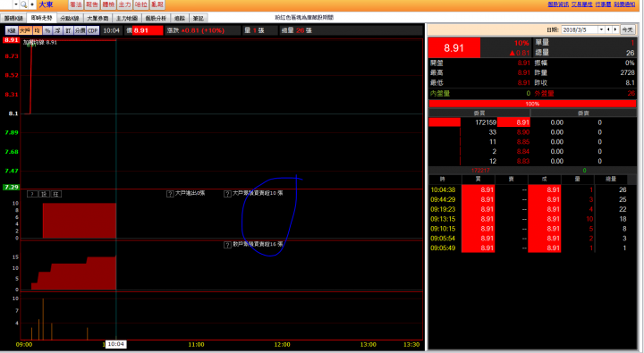Toggle the 浮 chart button
Viewport: 644px width, 353px height.
click(57, 30)
